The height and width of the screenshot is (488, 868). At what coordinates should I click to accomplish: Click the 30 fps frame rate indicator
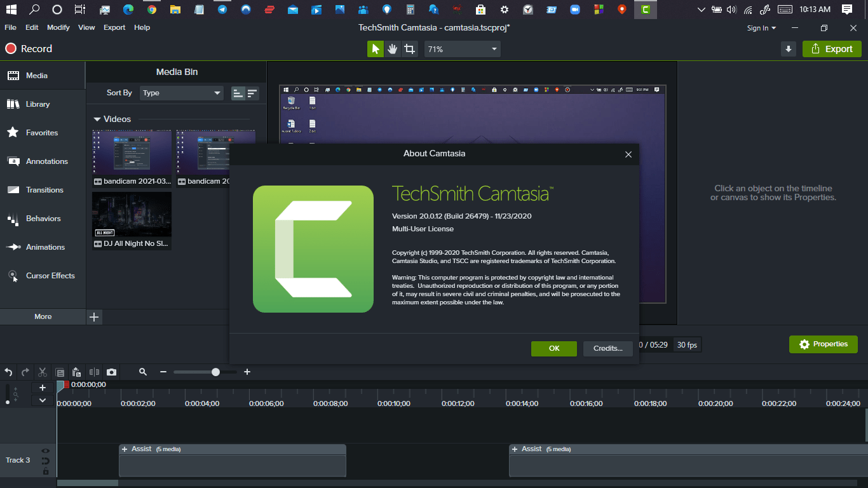(687, 345)
